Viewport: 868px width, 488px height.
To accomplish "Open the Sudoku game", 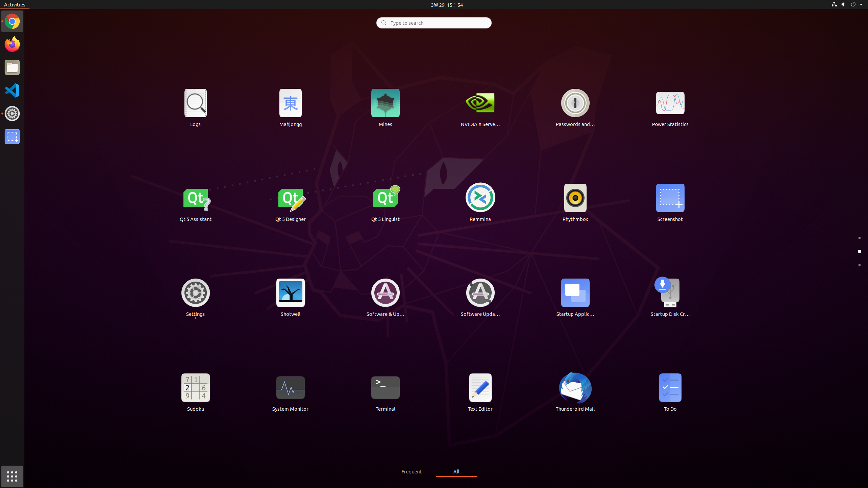I will 195,388.
